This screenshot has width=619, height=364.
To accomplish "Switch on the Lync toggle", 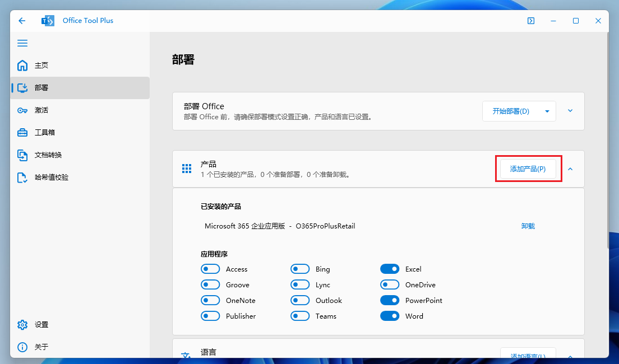I will 300,284.
